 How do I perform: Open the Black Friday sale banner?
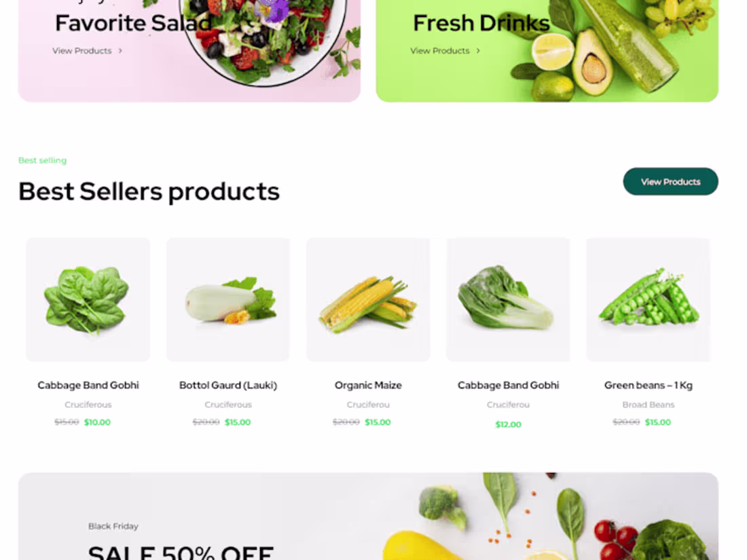pos(368,516)
